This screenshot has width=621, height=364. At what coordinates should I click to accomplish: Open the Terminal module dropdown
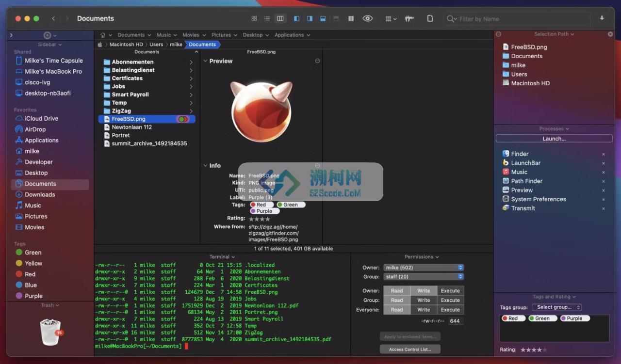coord(222,257)
